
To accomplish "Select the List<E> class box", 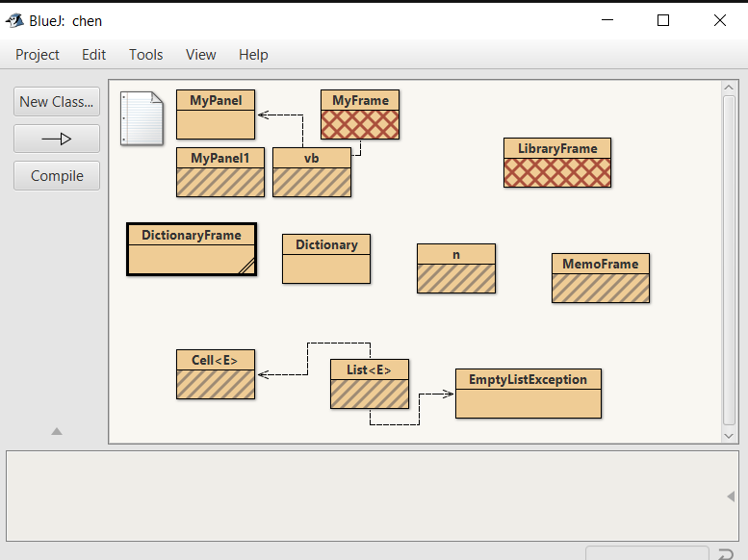I will point(370,383).
